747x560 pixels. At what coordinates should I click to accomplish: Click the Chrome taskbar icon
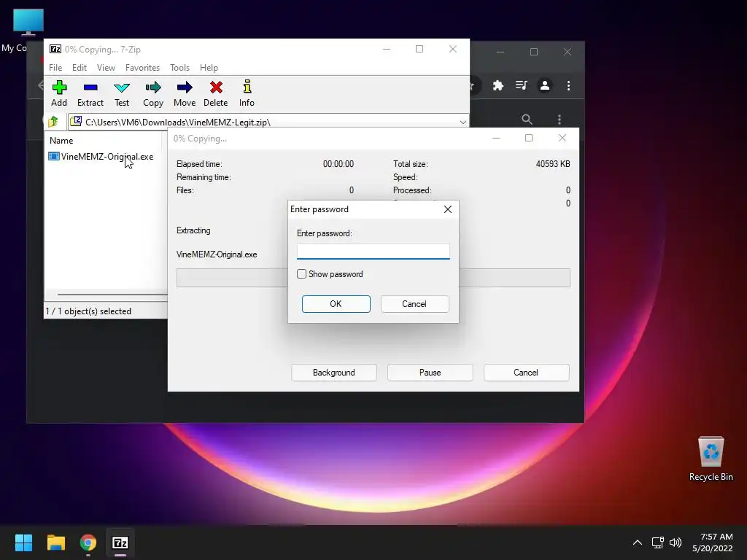coord(88,542)
